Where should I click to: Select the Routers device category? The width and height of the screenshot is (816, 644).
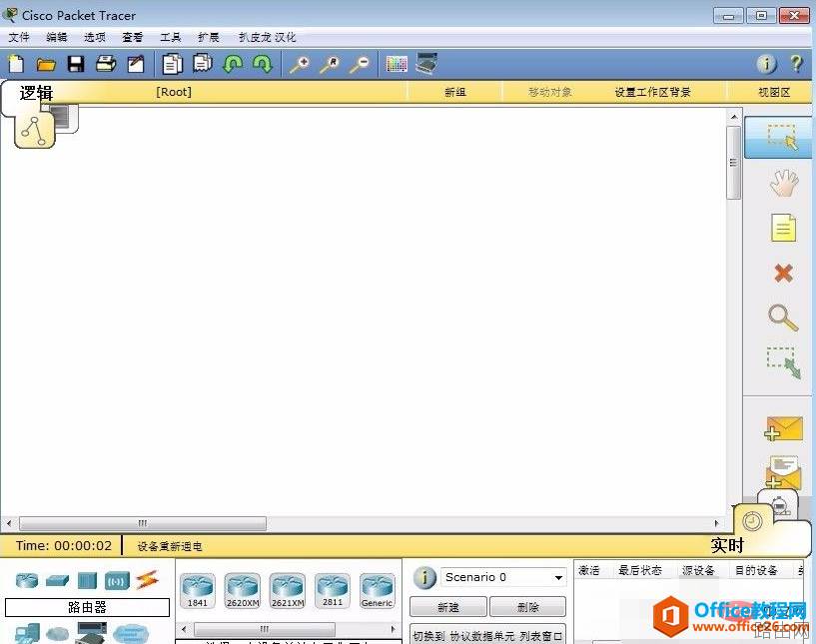tap(27, 580)
